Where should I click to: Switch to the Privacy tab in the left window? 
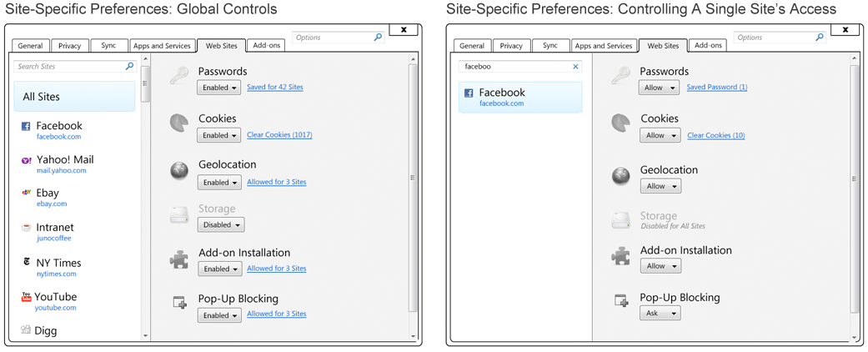[70, 46]
